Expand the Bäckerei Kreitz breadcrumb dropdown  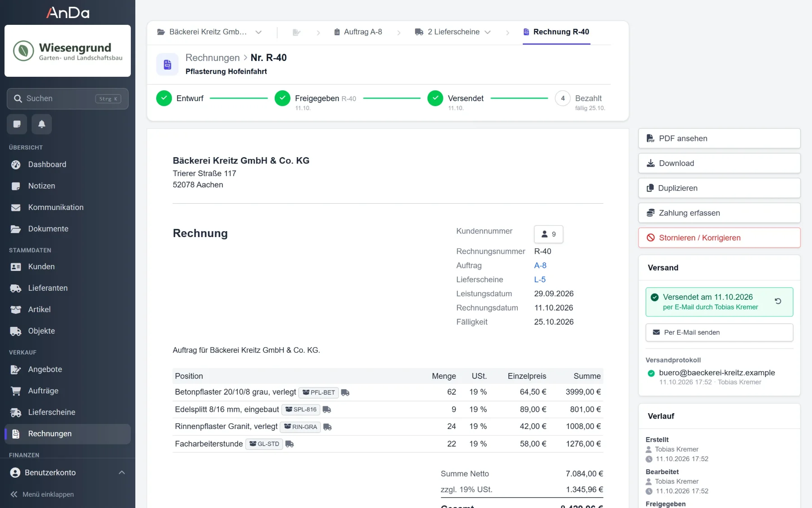(258, 32)
